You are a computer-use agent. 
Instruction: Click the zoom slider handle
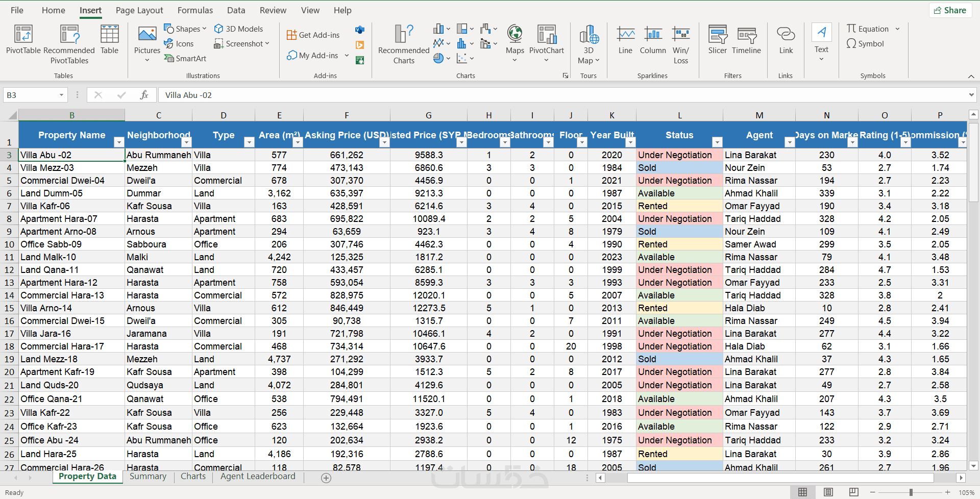click(x=911, y=492)
